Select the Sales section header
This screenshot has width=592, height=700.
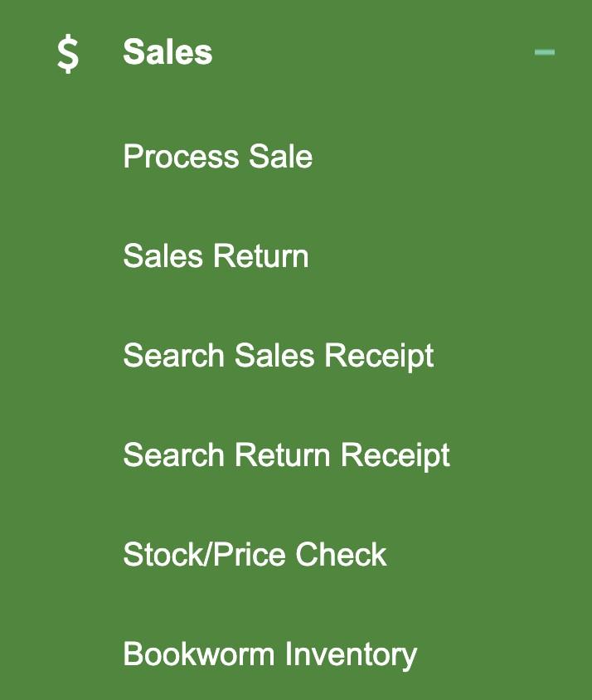click(x=167, y=51)
